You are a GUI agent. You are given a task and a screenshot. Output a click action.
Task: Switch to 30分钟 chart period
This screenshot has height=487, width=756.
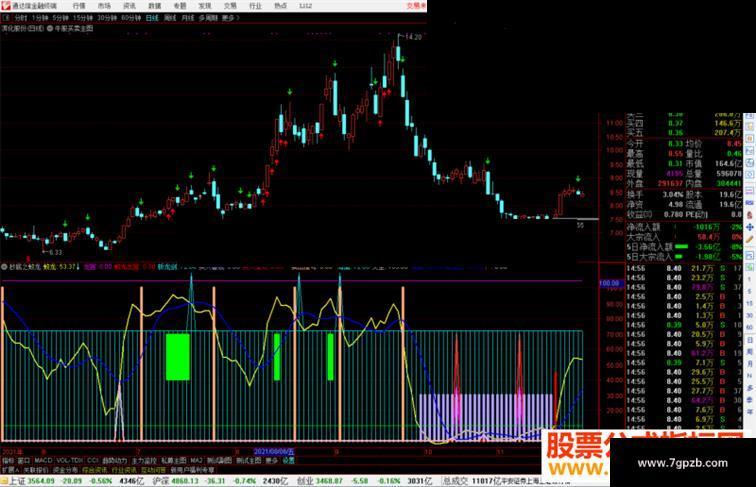pos(107,18)
